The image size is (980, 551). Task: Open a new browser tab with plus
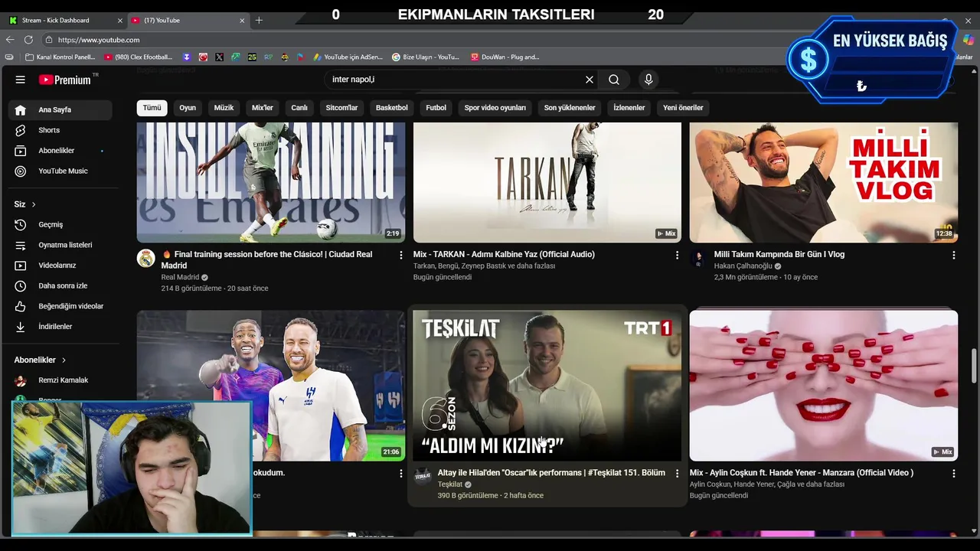(x=259, y=20)
